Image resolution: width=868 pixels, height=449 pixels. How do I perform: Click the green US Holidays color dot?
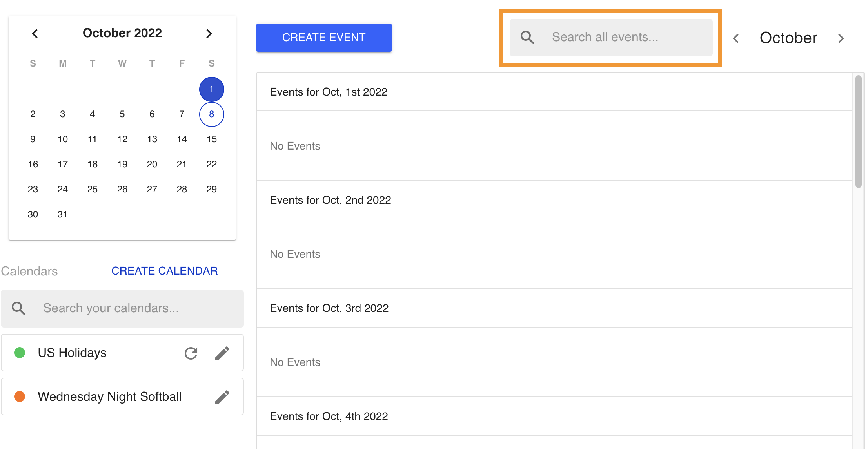20,353
